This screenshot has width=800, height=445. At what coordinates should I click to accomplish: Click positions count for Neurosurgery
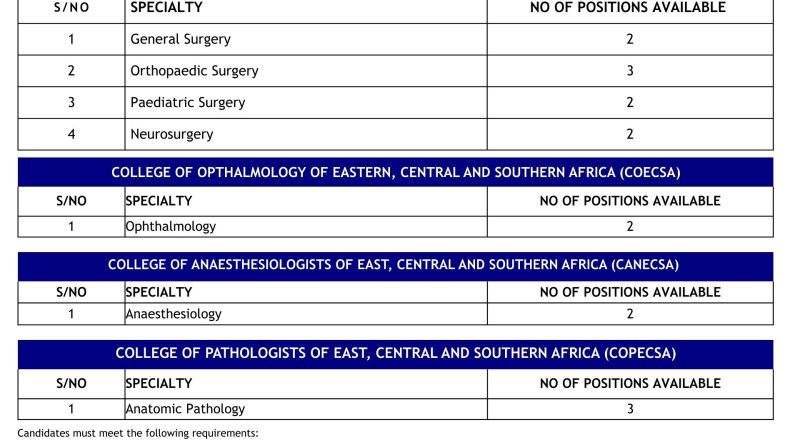pyautogui.click(x=630, y=134)
